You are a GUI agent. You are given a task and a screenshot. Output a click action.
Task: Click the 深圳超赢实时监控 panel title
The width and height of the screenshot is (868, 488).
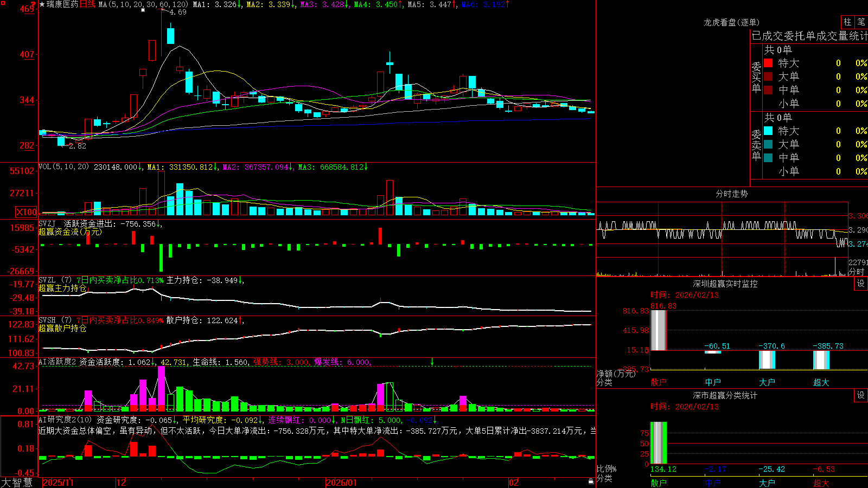pos(725,284)
